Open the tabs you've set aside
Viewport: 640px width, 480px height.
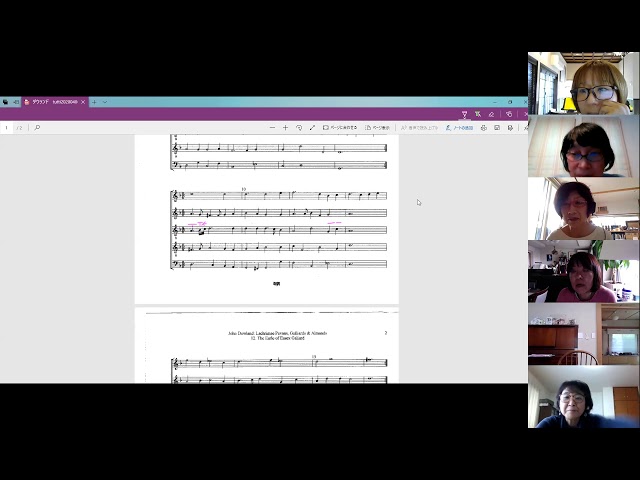click(x=5, y=102)
